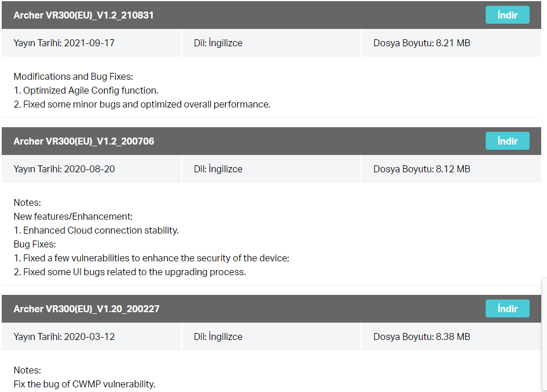This screenshot has width=547, height=392.
Task: Click the Yayın Tarihi 2020-08-20 cell
Action: (91, 169)
